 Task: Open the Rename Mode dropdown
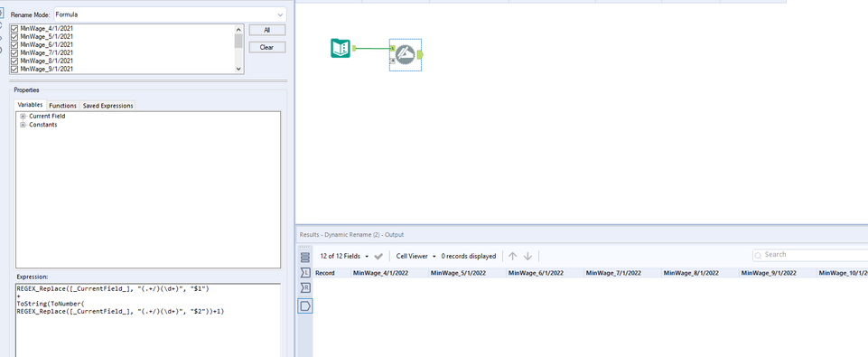170,14
